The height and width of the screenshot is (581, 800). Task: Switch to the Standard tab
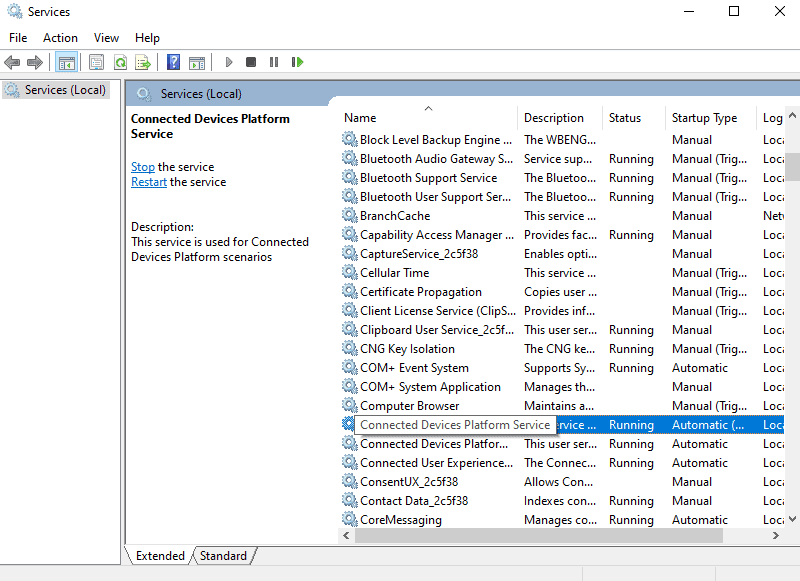223,556
